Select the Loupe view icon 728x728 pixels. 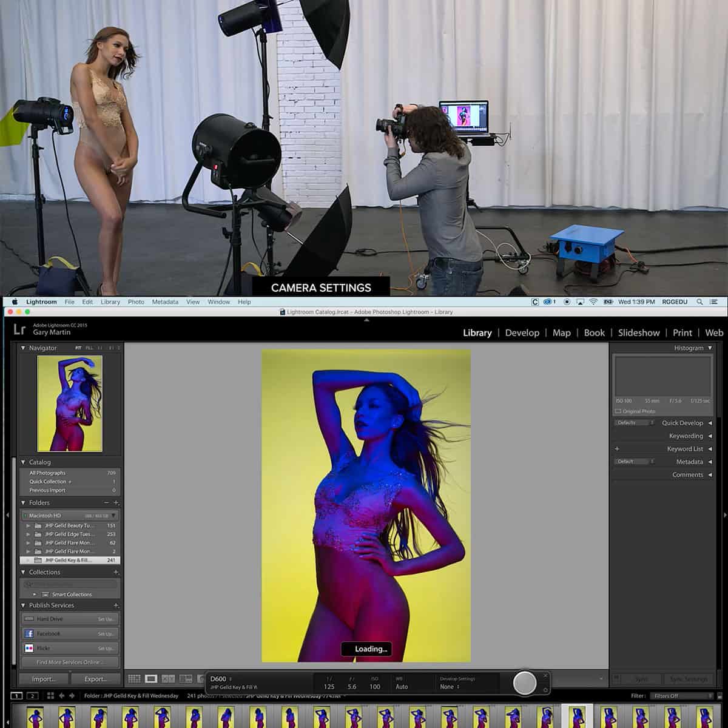151,678
